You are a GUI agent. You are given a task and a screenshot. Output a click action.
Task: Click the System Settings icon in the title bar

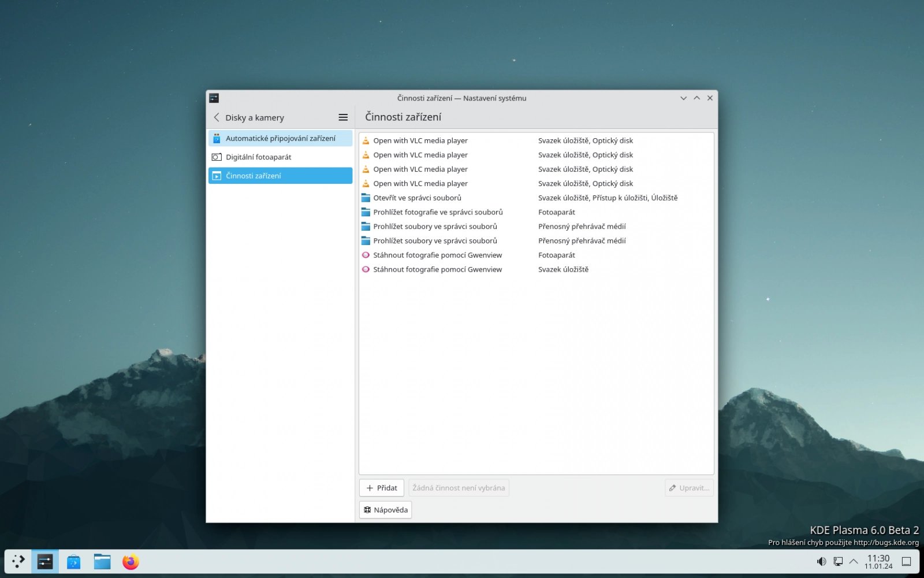[214, 98]
